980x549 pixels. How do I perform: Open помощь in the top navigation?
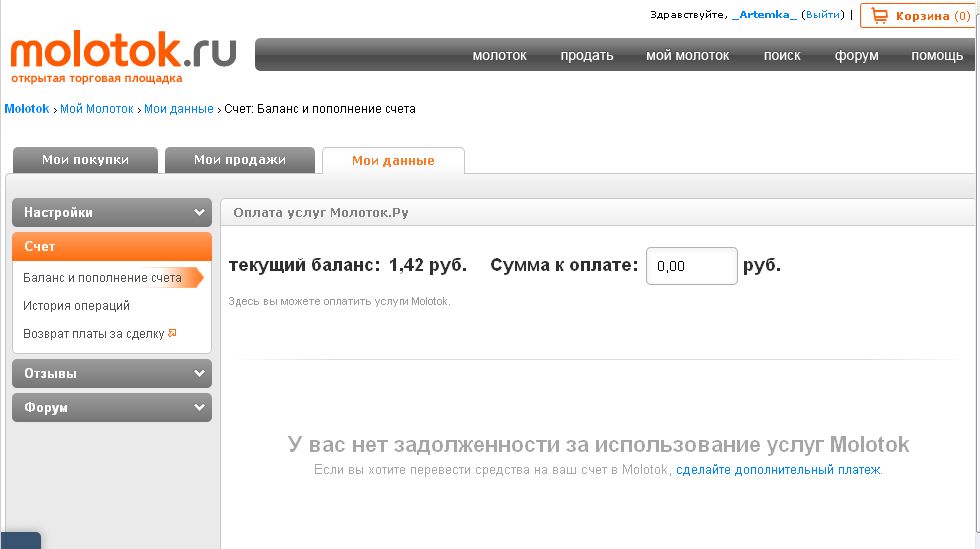(x=937, y=56)
